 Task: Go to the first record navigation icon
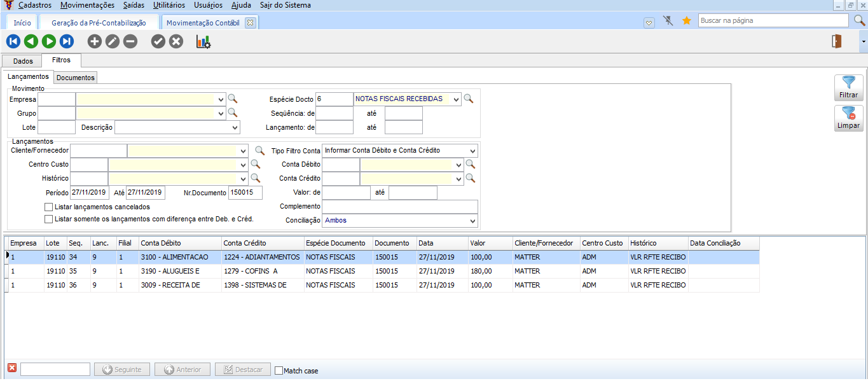tap(13, 42)
